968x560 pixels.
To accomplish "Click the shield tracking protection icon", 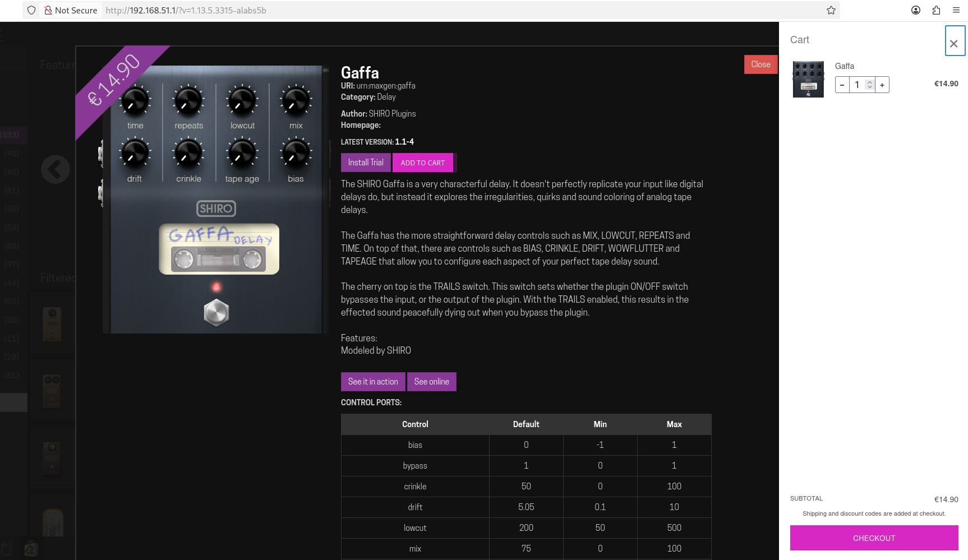I will [31, 10].
